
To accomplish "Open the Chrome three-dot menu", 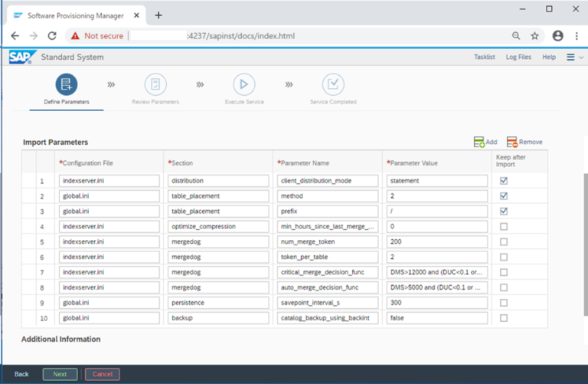I will click(577, 35).
